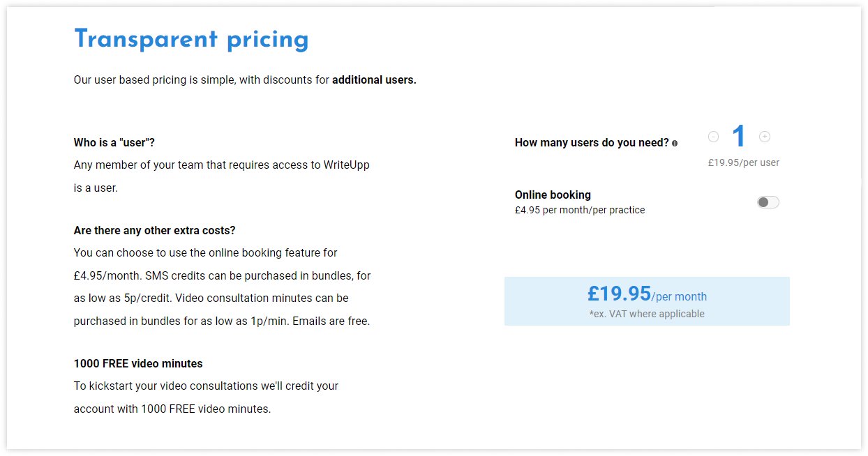Viewport: 868px width, 456px height.
Task: Select the Who is a user heading
Action: pyautogui.click(x=114, y=142)
